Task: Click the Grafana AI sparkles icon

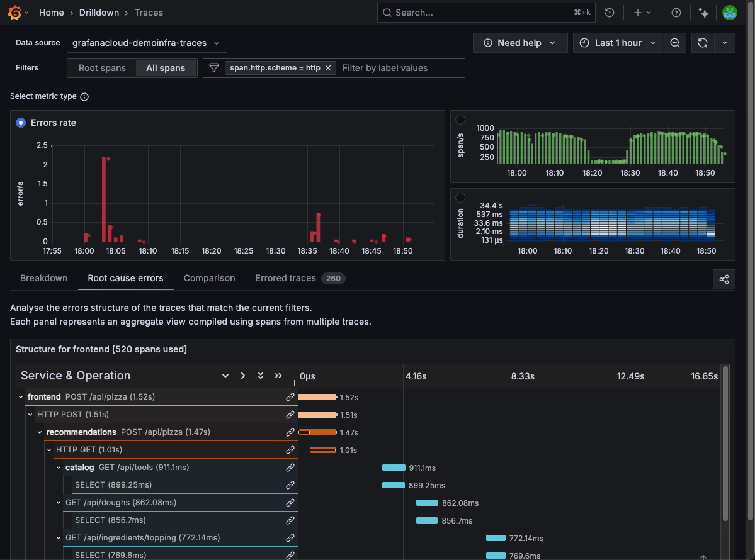Action: 703,12
